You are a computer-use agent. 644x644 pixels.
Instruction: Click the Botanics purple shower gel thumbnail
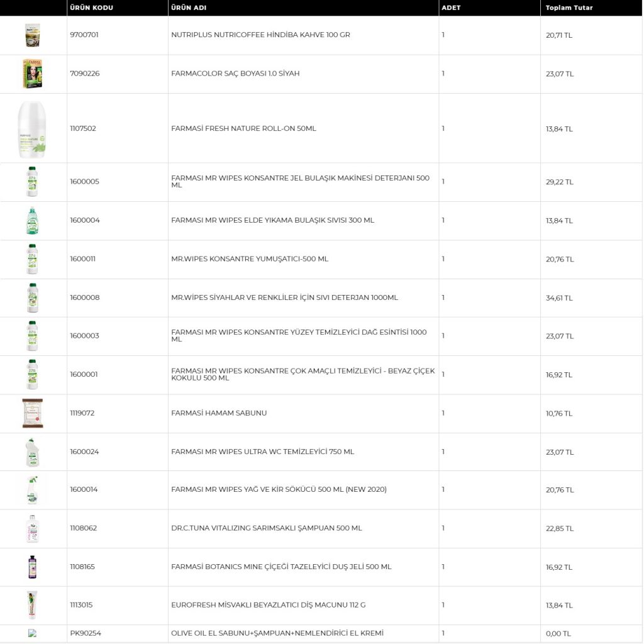[33, 567]
